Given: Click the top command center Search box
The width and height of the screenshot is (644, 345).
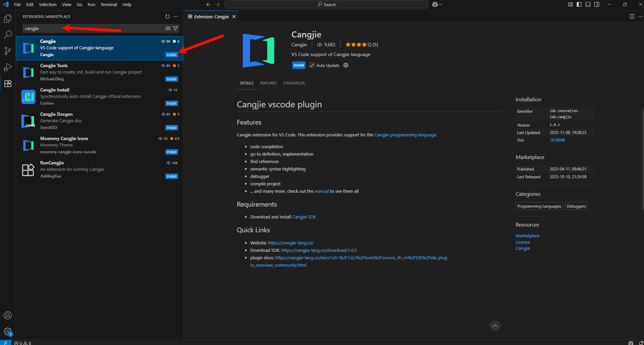Looking at the screenshot, I should (326, 4).
